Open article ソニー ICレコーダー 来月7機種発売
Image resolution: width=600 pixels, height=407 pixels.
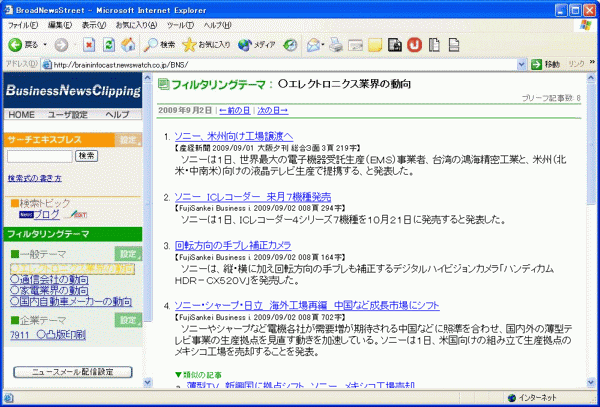tap(253, 197)
